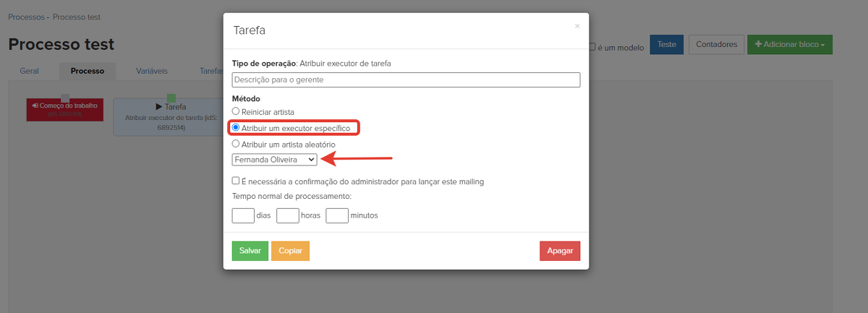Select Atribuir um artista aleatório option
Image resolution: width=868 pixels, height=313 pixels.
tap(235, 145)
